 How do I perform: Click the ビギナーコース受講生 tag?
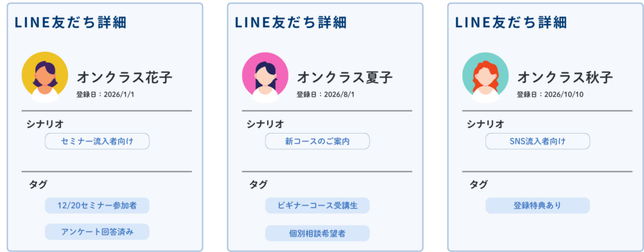(x=317, y=205)
